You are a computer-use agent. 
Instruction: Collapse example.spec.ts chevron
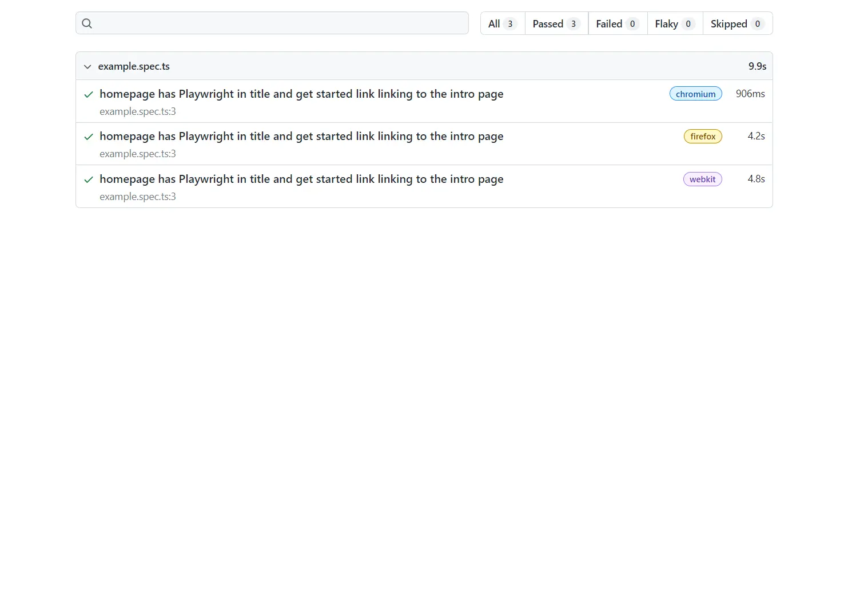point(87,66)
